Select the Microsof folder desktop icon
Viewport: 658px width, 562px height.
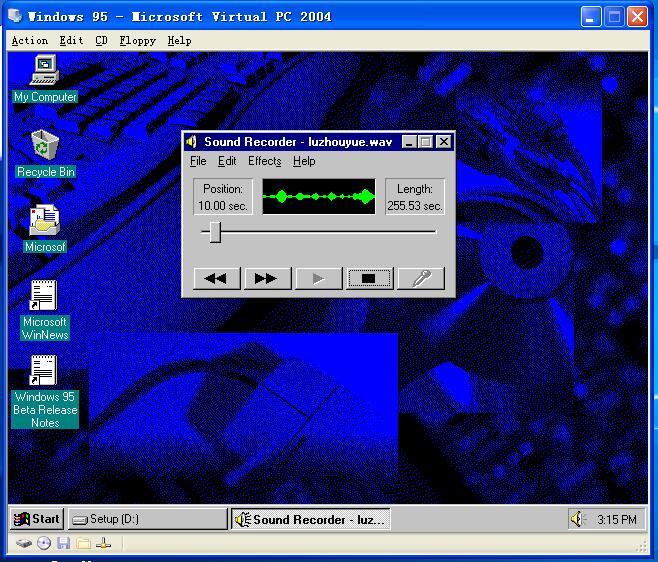pos(45,229)
